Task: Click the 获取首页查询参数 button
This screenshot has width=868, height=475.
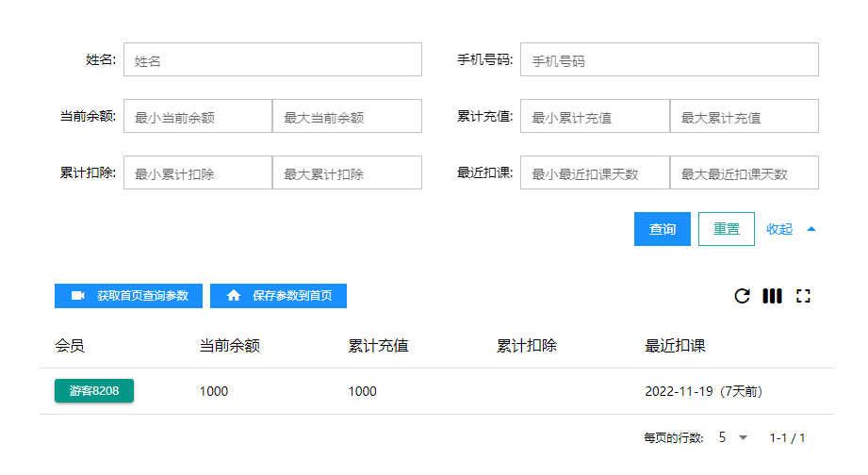Action: click(128, 296)
